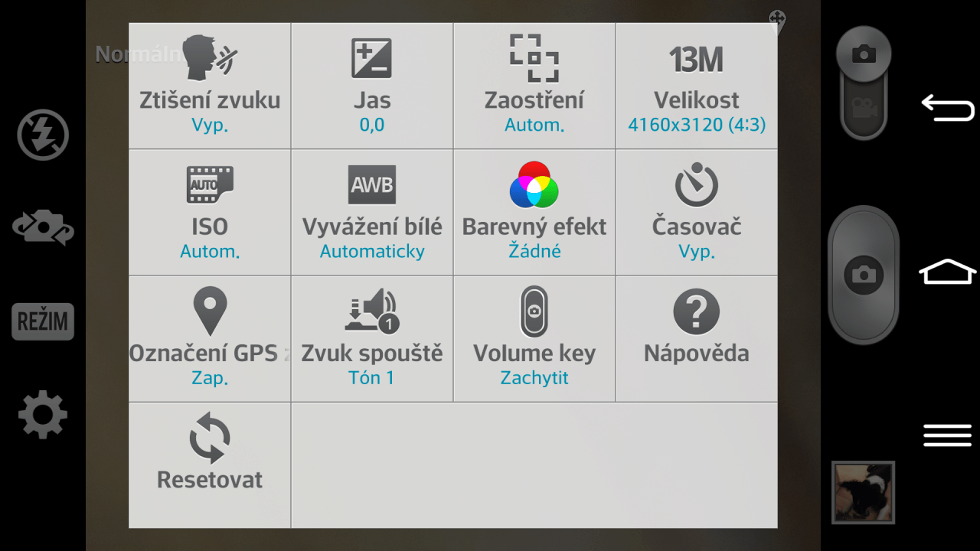980x551 pixels.
Task: Choose Velikost image size 13M
Action: [x=697, y=86]
